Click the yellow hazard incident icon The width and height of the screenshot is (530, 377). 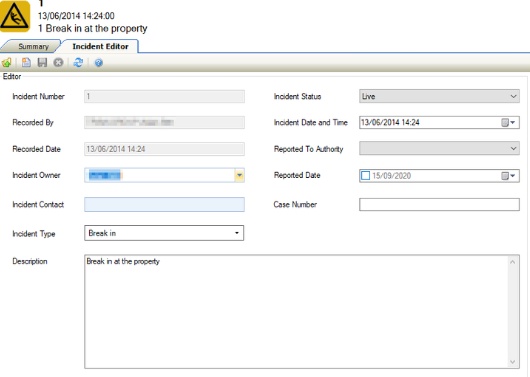[15, 16]
